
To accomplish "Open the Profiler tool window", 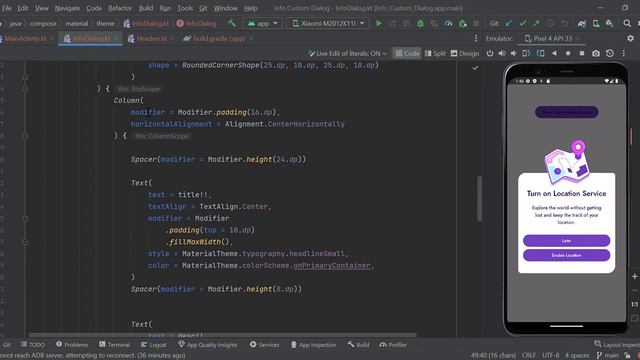I will pyautogui.click(x=393, y=344).
